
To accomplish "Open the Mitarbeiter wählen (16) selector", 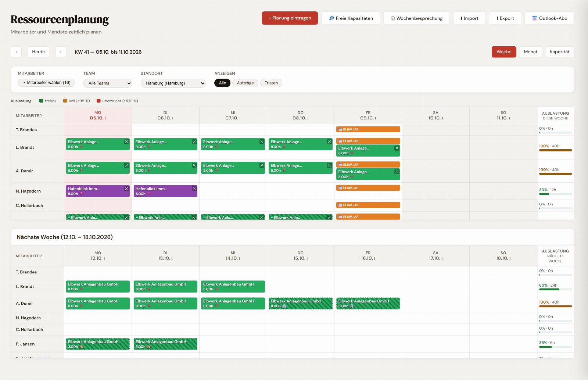I will [46, 83].
